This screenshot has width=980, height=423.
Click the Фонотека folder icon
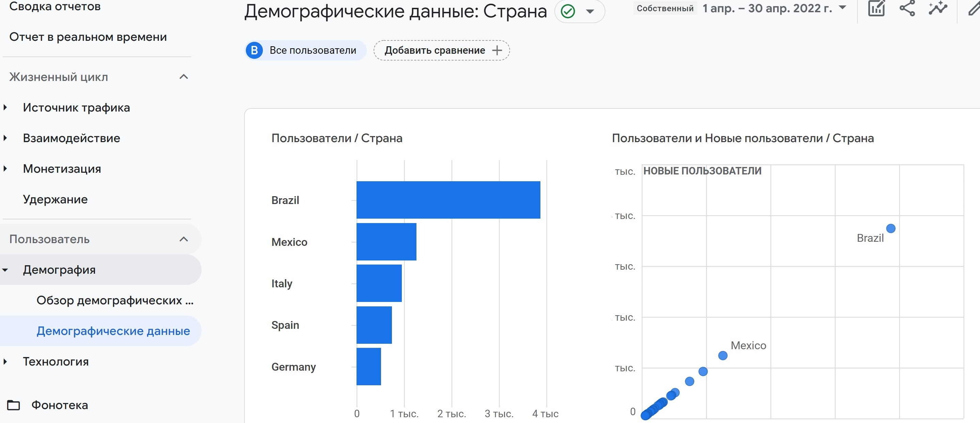point(14,405)
